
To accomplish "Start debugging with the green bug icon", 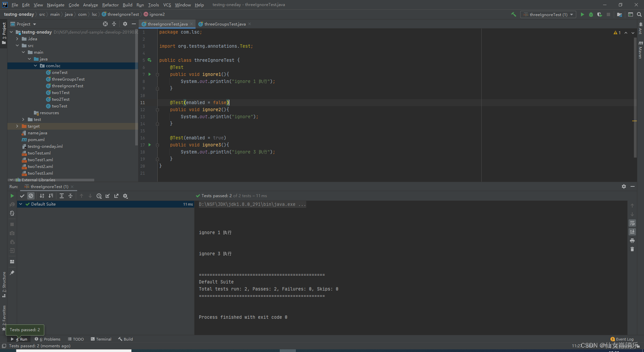I will (591, 14).
